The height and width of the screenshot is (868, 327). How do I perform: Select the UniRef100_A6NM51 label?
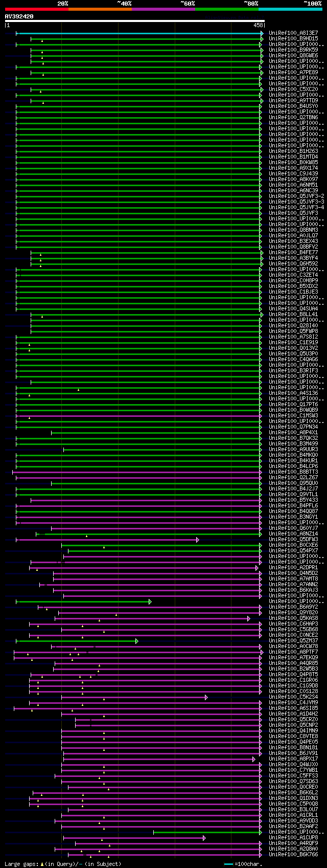293,185
